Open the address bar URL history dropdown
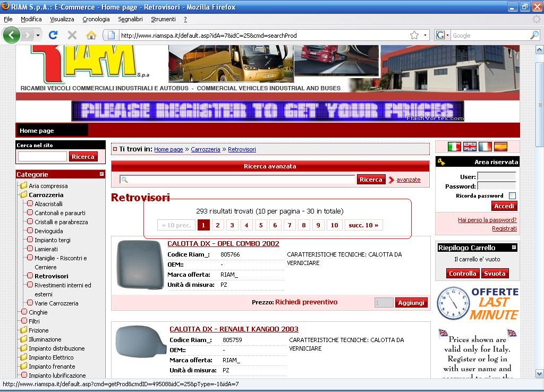Screen dimensions: 544x392 pyautogui.click(x=425, y=35)
